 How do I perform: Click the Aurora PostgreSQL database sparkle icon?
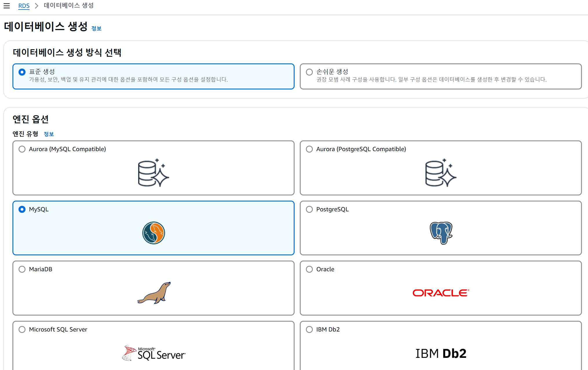pyautogui.click(x=441, y=173)
